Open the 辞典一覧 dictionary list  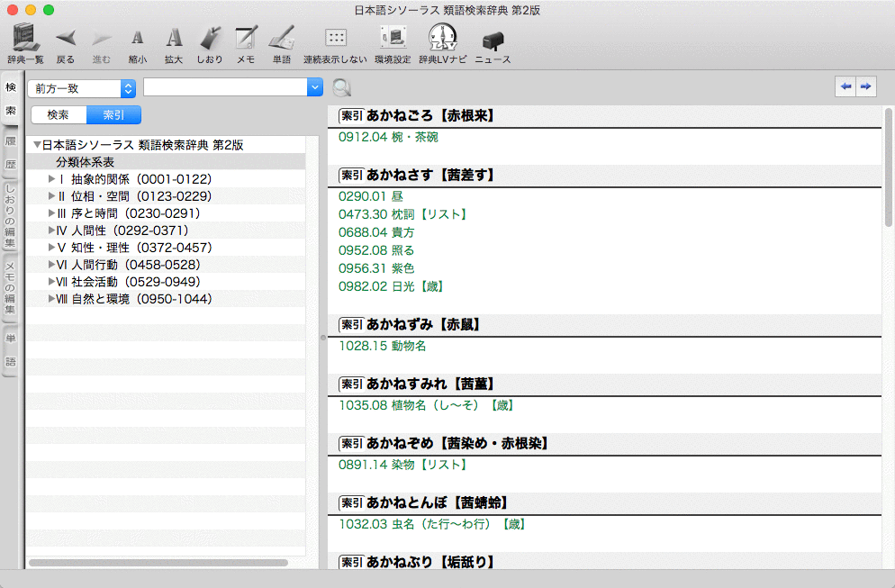coord(25,43)
